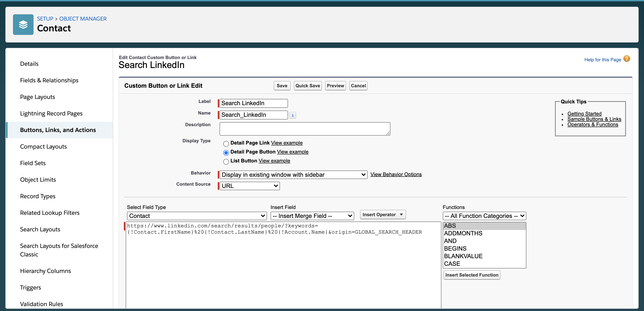644x311 pixels.
Task: Click the Cancel button
Action: click(358, 85)
